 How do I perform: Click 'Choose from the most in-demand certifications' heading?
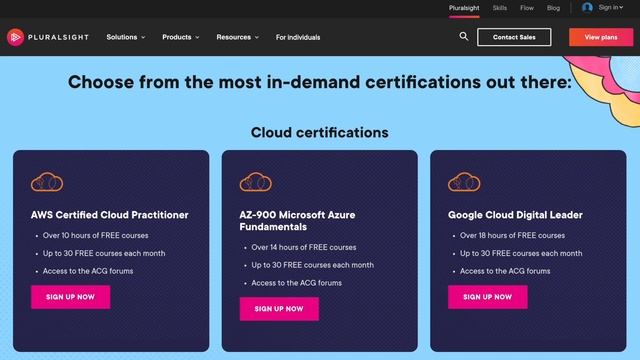pos(320,82)
